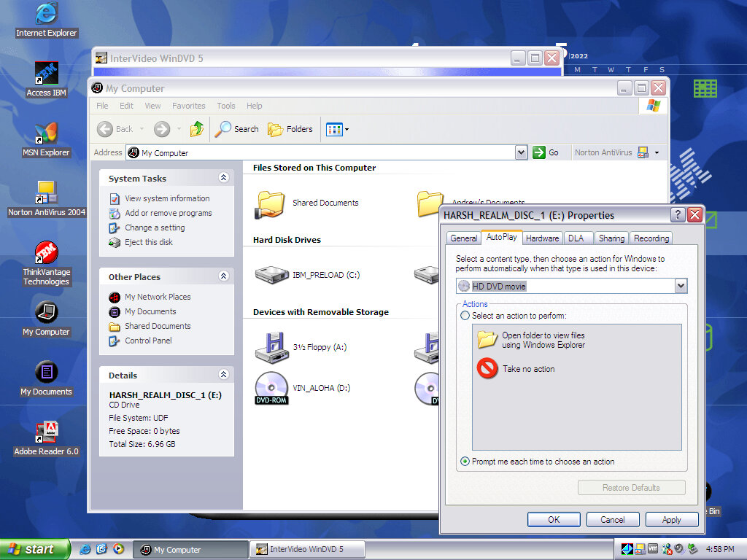Screen dimensions: 747x560
Task: Open the Favorites menu
Action: [188, 106]
